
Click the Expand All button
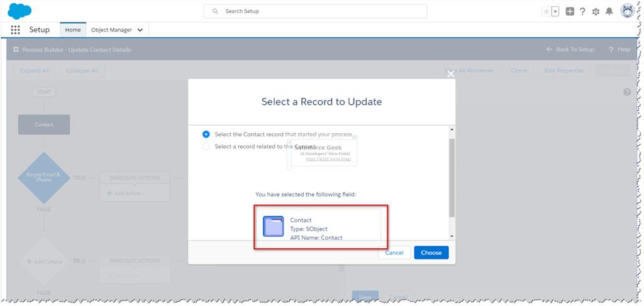[x=35, y=70]
